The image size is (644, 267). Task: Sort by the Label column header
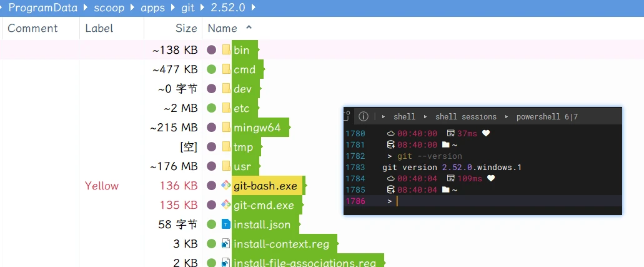coord(99,28)
